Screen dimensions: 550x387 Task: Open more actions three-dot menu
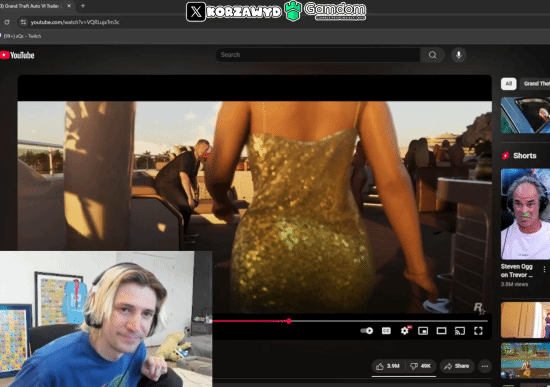coord(485,366)
